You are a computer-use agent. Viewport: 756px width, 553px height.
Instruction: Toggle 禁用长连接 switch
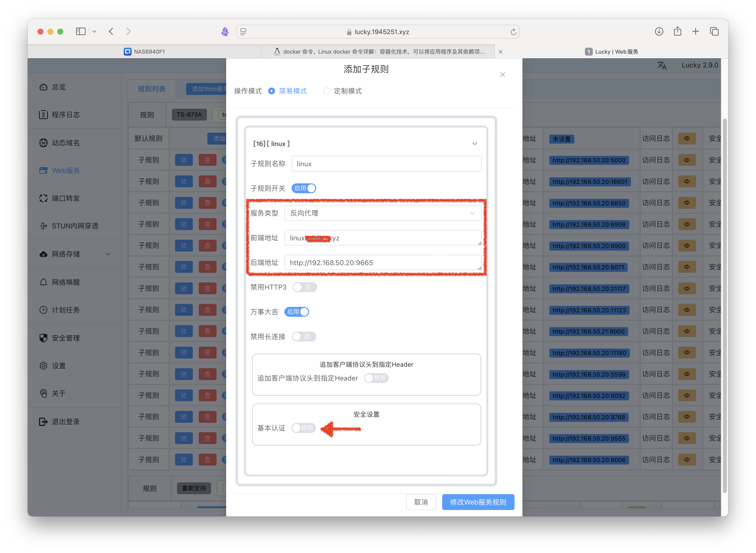[x=304, y=337]
